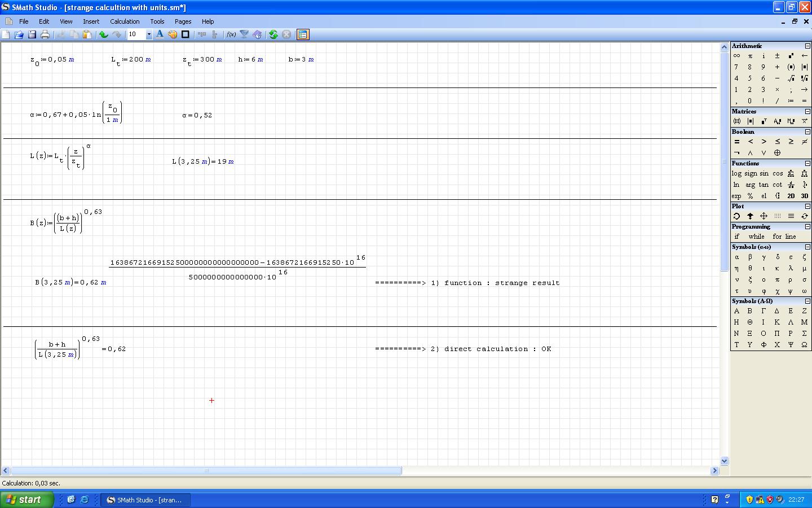This screenshot has height=508, width=812.
Task: Open the Calculation menu
Action: click(125, 21)
